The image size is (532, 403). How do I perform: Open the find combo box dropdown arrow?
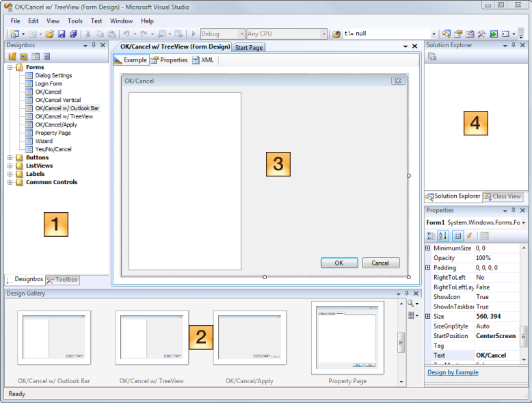(434, 34)
